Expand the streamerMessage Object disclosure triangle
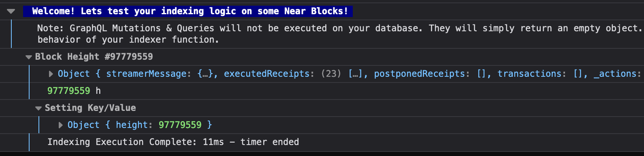The width and height of the screenshot is (644, 156). tap(51, 74)
